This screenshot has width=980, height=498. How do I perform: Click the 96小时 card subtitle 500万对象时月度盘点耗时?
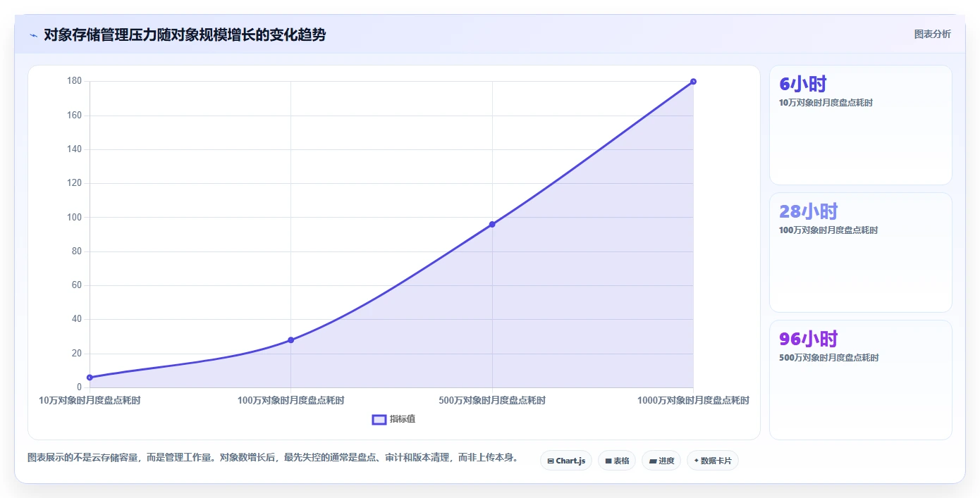[x=828, y=358]
